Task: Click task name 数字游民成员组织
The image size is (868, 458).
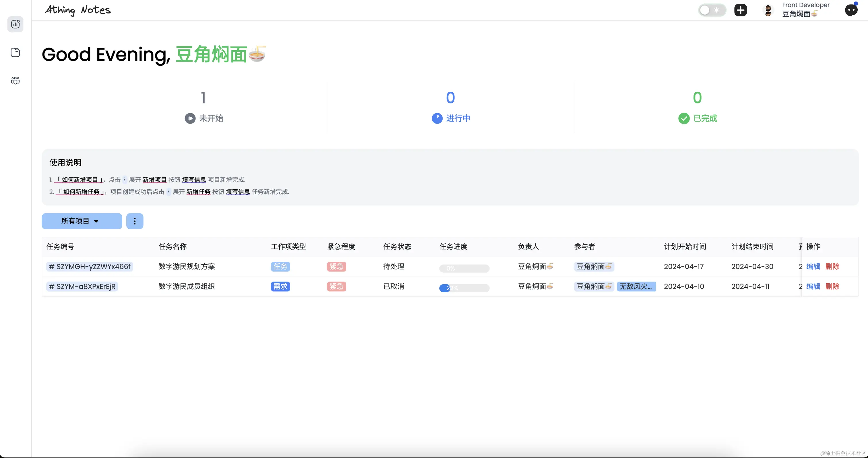Action: 187,286
